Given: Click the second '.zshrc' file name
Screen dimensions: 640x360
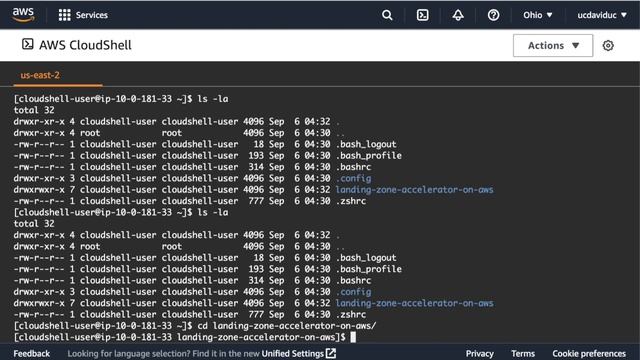Looking at the screenshot, I should pos(351,314).
